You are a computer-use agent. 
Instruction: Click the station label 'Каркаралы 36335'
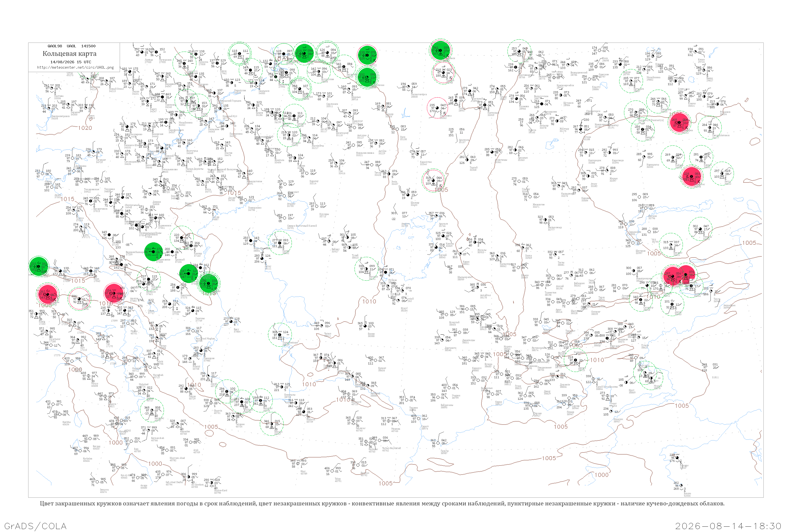pyautogui.click(x=652, y=166)
